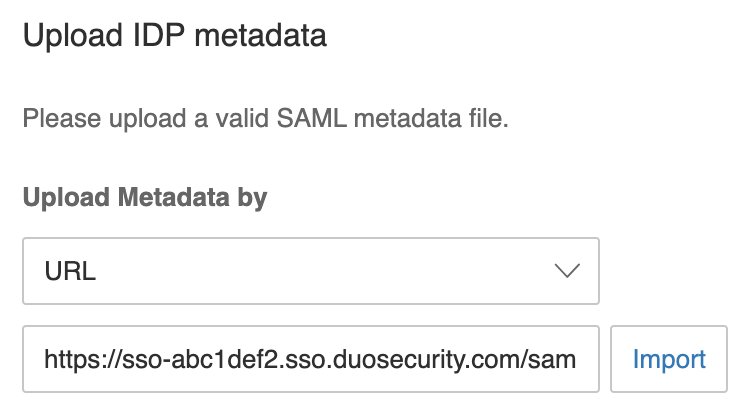Click the "Upload Metadata by" label
The width and height of the screenshot is (746, 418).
pos(145,197)
